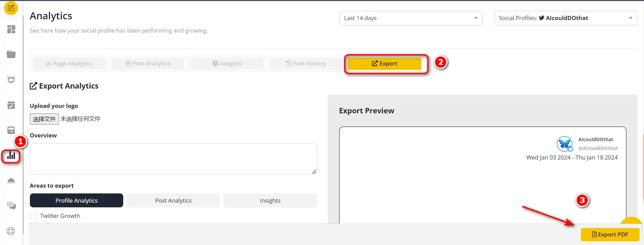Tick the Twitter Growth checkbox

pyautogui.click(x=33, y=216)
